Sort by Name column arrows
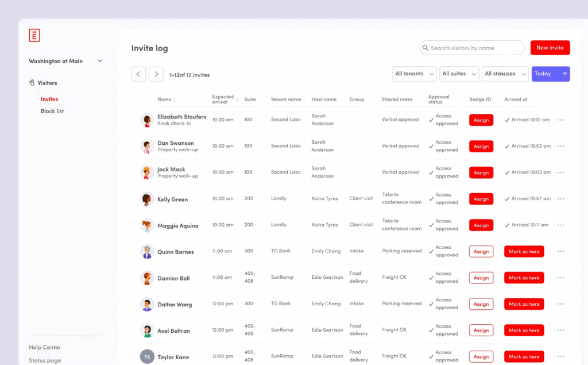This screenshot has width=588, height=365. [175, 100]
